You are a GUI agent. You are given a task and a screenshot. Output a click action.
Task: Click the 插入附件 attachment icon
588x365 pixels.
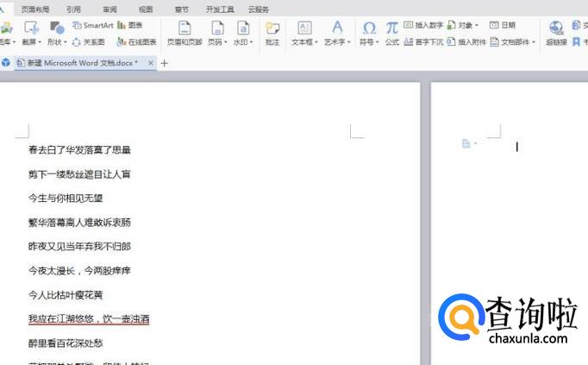click(x=466, y=41)
